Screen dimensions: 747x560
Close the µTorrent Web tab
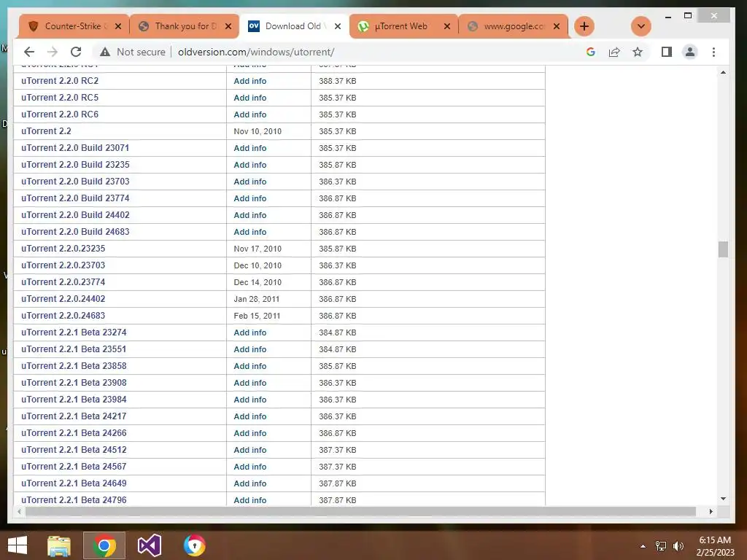pos(447,26)
